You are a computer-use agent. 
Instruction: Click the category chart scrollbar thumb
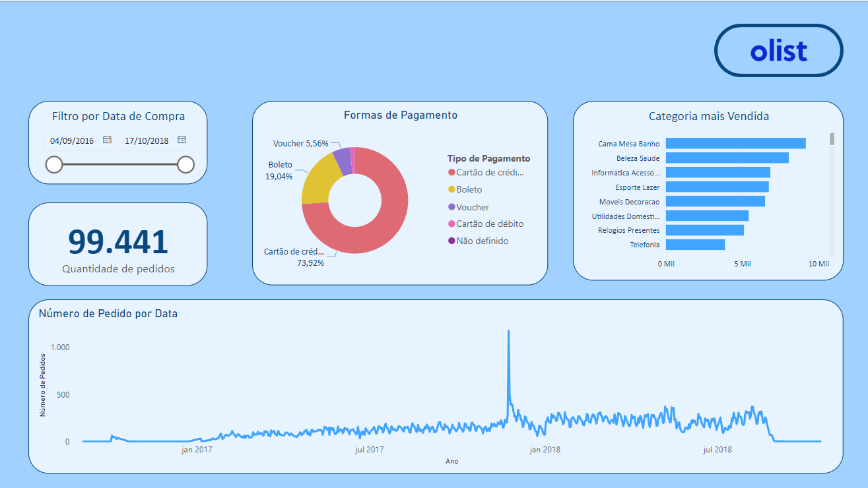pyautogui.click(x=832, y=138)
